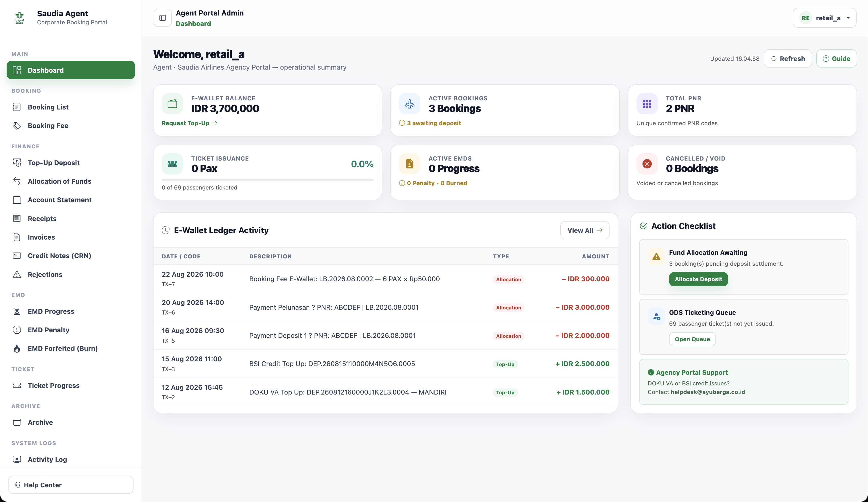Screen dimensions: 868x502
Task: Click the Allocate Deposit button
Action: 698,279
